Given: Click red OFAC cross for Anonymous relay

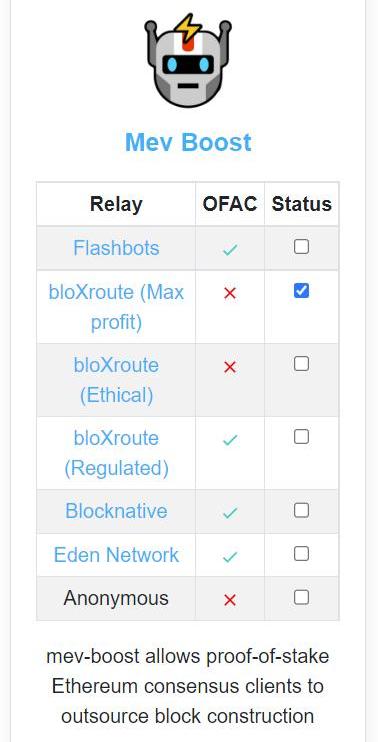Looking at the screenshot, I should click(230, 601).
